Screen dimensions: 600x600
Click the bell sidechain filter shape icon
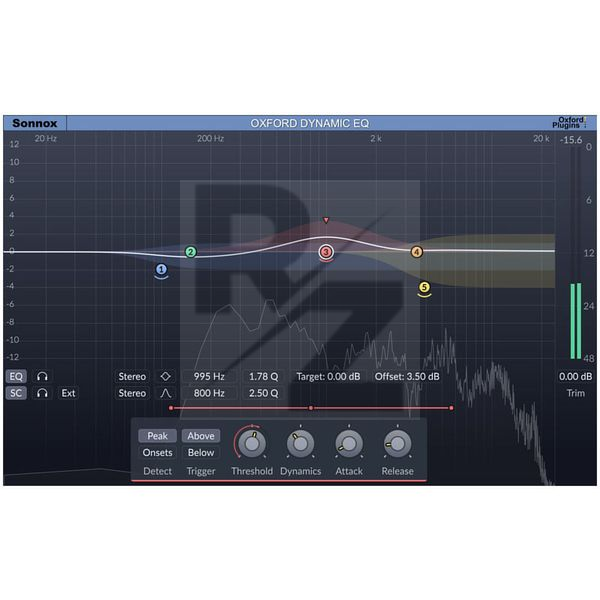click(165, 393)
